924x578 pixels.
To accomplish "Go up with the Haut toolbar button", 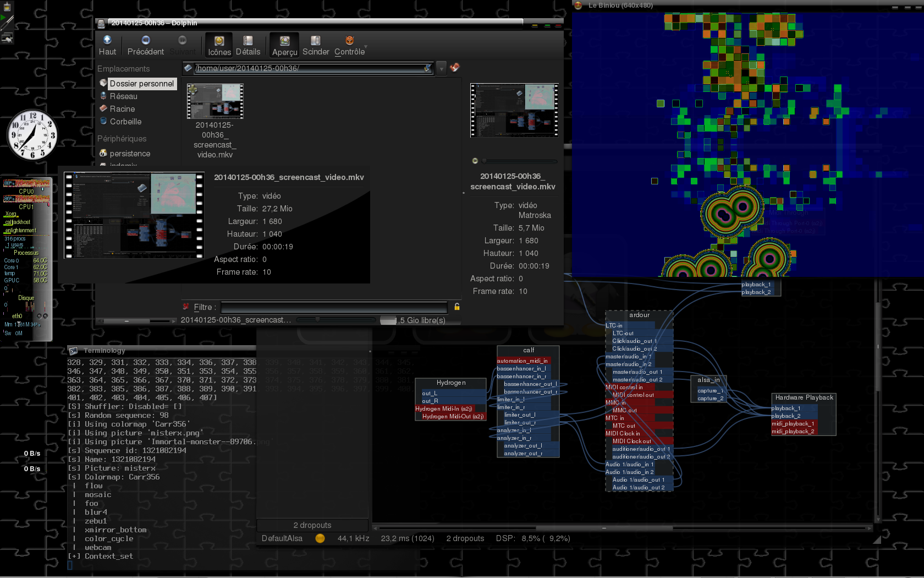I will coord(107,45).
